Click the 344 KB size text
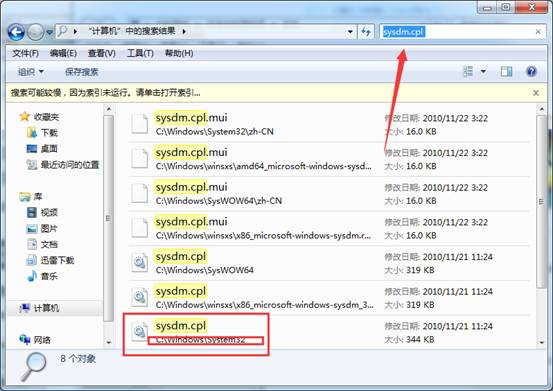 click(420, 340)
